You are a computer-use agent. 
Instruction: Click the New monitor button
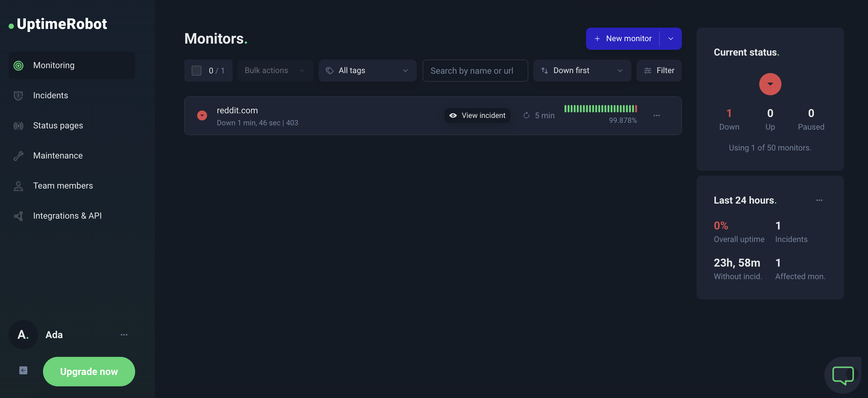622,39
